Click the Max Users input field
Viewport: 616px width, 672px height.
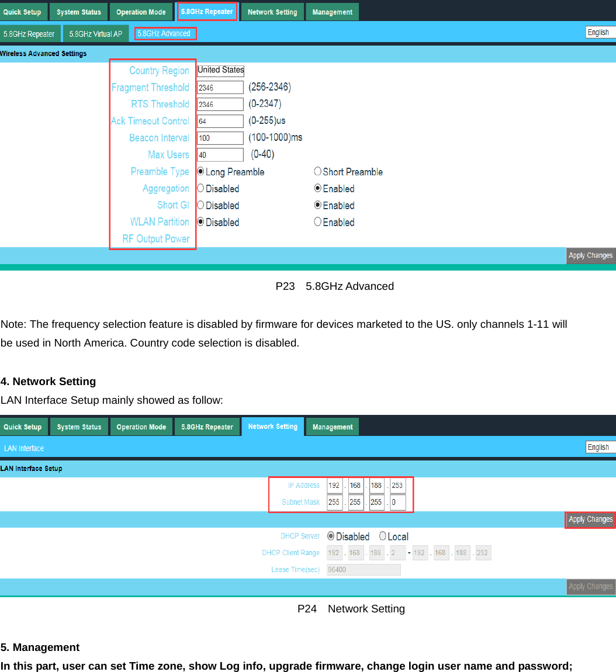220,155
